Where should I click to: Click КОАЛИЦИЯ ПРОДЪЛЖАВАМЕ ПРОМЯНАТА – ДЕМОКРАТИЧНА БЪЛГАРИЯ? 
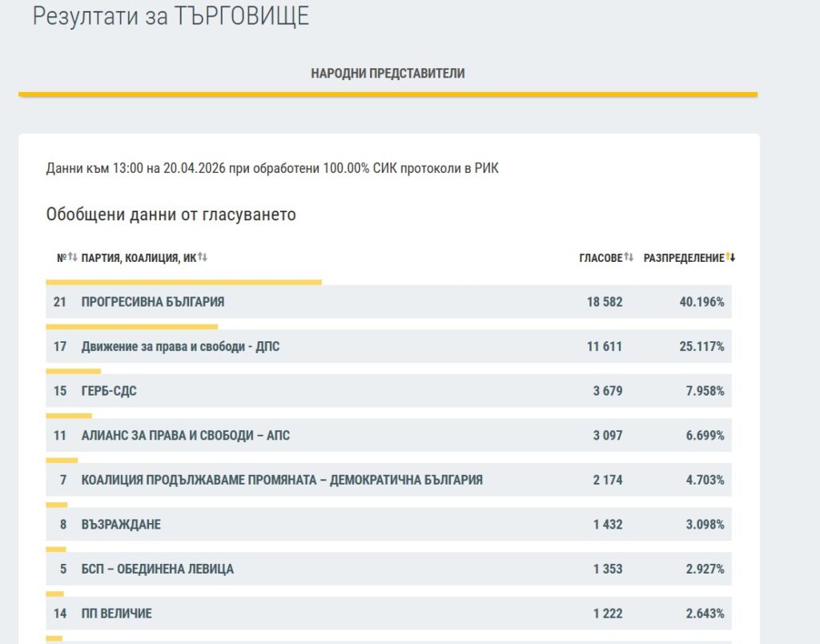pyautogui.click(x=282, y=480)
